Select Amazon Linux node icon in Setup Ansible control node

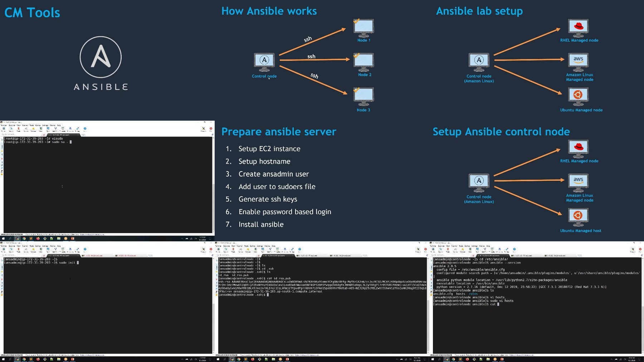point(578,183)
